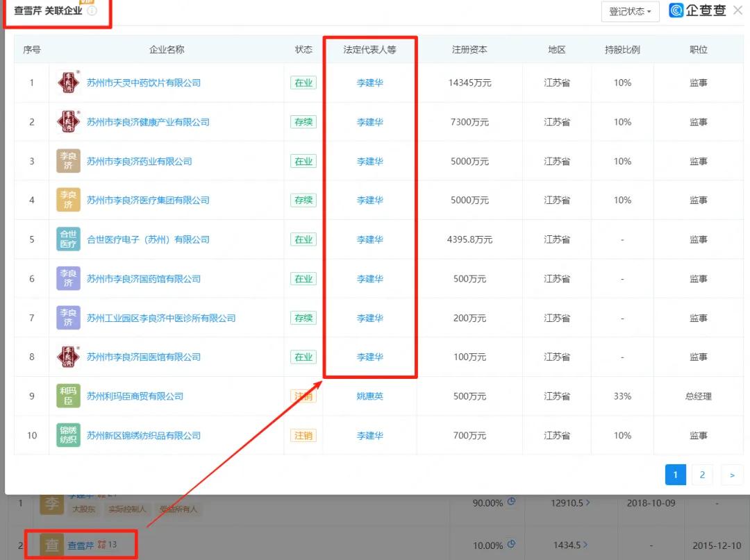The height and width of the screenshot is (560, 750).
Task: Click the 查 avatar icon for 查雪芹
Action: (51, 545)
